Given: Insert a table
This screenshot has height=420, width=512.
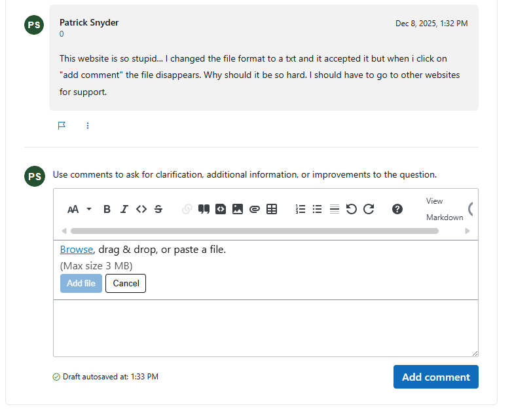Looking at the screenshot, I should [272, 209].
